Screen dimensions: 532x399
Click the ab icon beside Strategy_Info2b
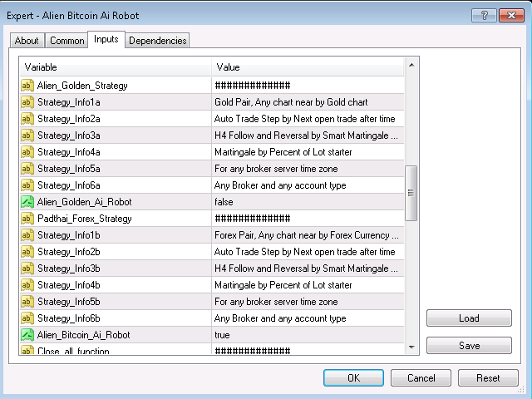[x=27, y=252]
